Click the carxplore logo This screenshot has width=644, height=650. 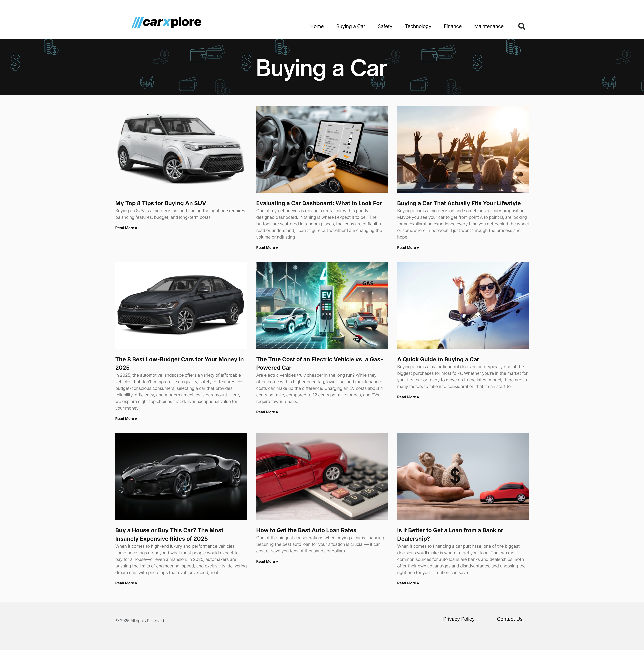click(x=166, y=21)
